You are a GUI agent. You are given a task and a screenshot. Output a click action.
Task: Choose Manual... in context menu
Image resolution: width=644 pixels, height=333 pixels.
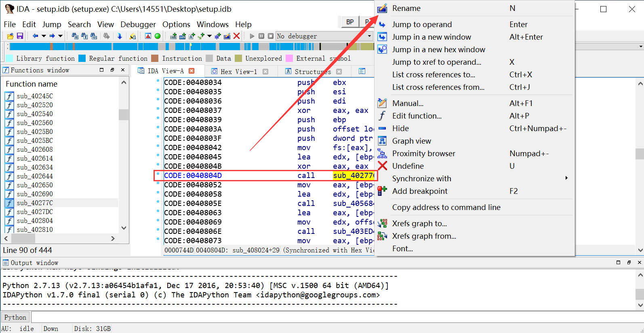475,103
